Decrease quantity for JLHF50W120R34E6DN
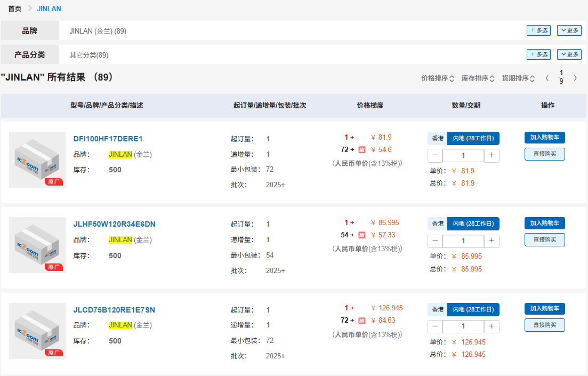 click(x=435, y=241)
